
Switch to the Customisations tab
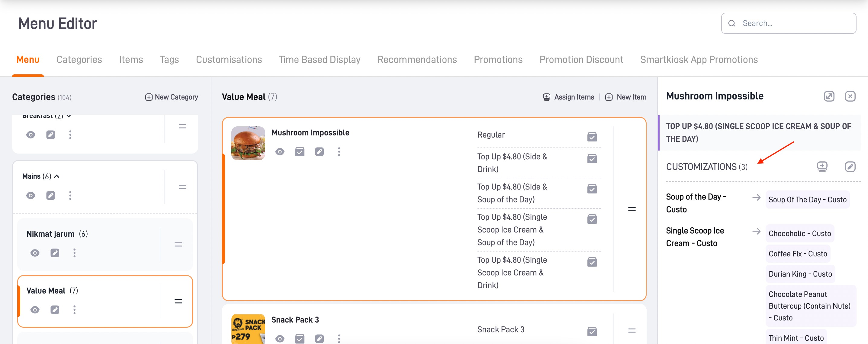[229, 60]
